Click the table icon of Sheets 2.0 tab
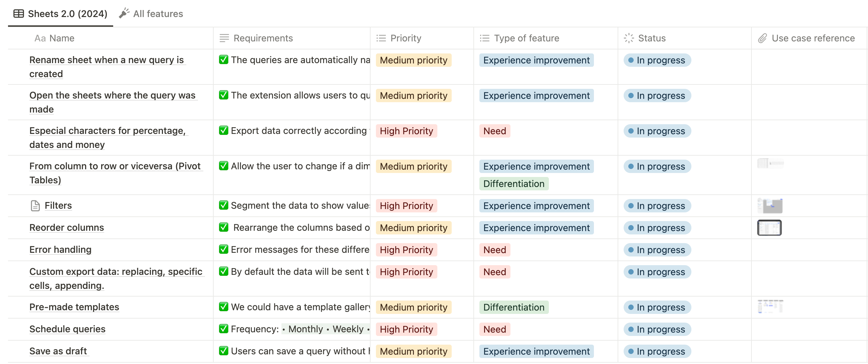 click(x=19, y=13)
